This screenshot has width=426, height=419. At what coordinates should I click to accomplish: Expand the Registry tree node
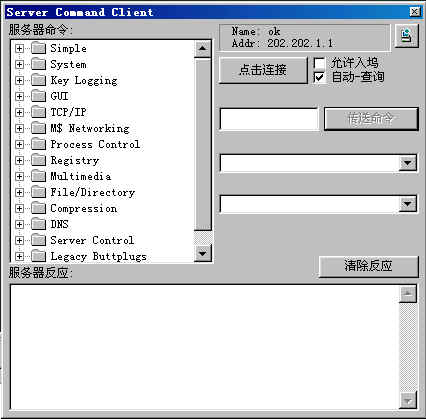tap(19, 161)
